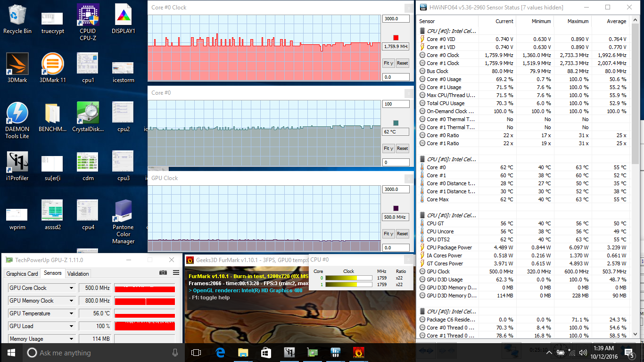Open the GPU Load sensor dropdown
Screen dimensions: 644x362
72,326
